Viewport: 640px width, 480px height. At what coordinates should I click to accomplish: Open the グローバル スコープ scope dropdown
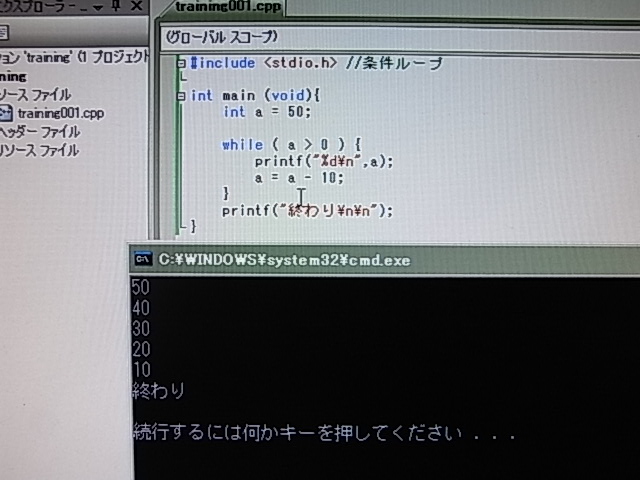point(400,38)
